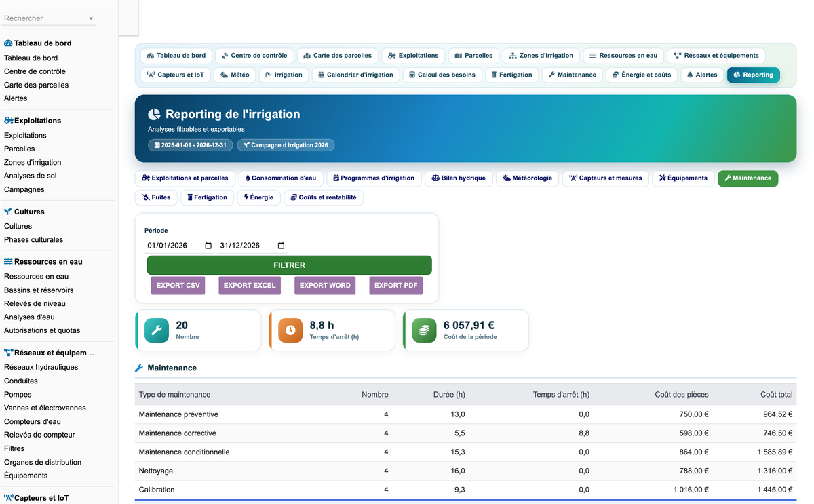Click the pie chart icon beside Reporting de l'irrigation
814x504 pixels.
(x=154, y=115)
